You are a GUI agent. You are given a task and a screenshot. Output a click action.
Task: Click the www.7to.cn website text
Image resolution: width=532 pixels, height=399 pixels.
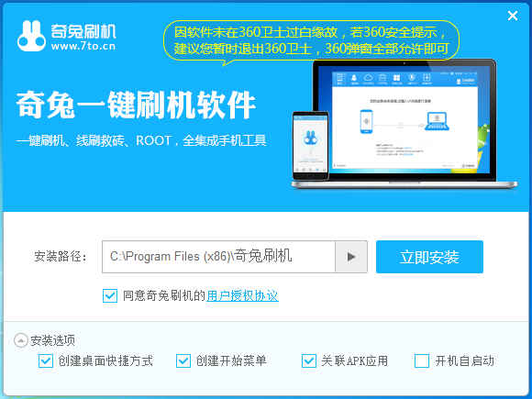coord(83,46)
